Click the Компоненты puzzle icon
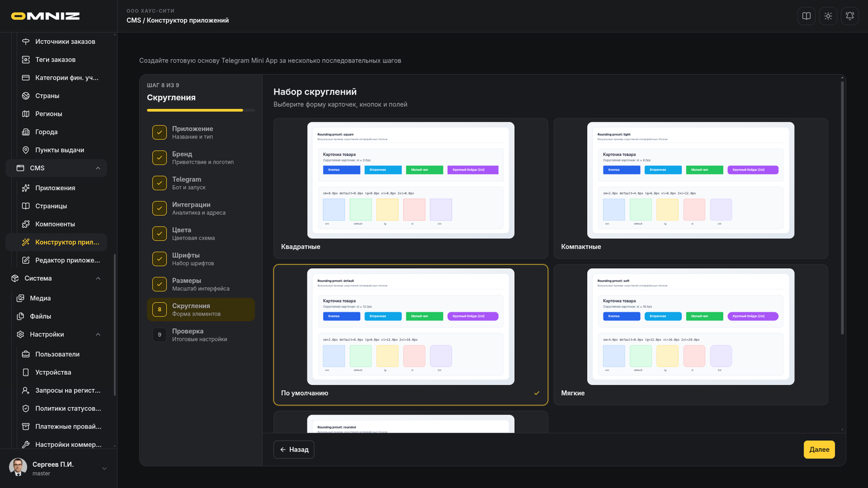The width and height of the screenshot is (868, 488). tap(26, 224)
